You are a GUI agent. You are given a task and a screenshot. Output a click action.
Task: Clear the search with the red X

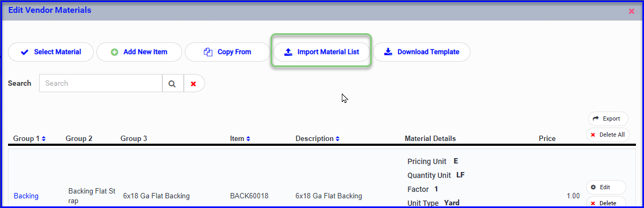click(x=194, y=84)
